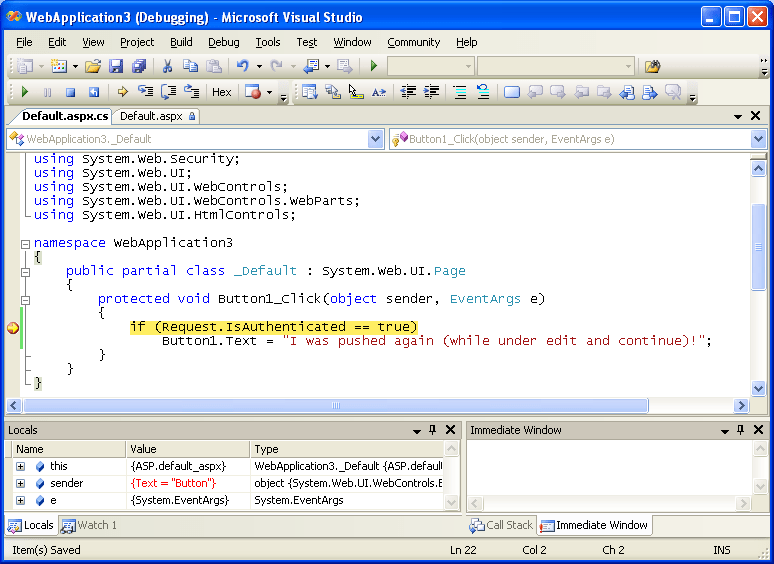Image resolution: width=774 pixels, height=564 pixels.
Task: Click the Step Into icon
Action: point(145,92)
